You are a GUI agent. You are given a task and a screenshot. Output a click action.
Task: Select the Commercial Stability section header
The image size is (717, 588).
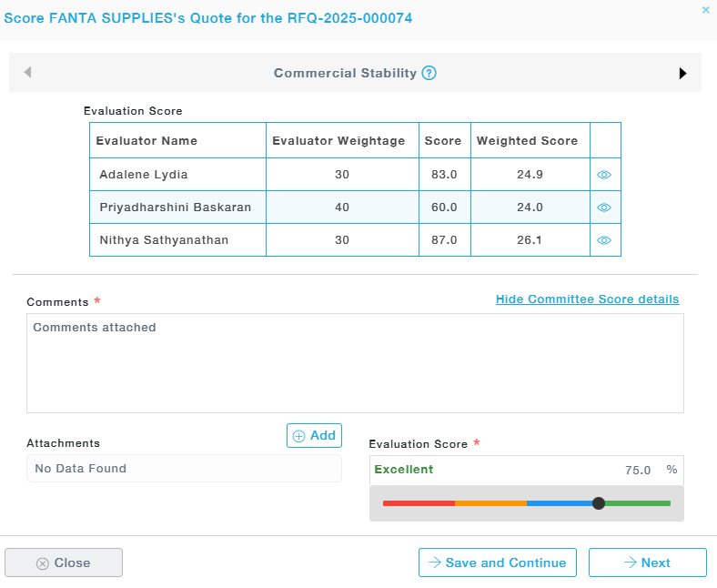[x=345, y=74]
